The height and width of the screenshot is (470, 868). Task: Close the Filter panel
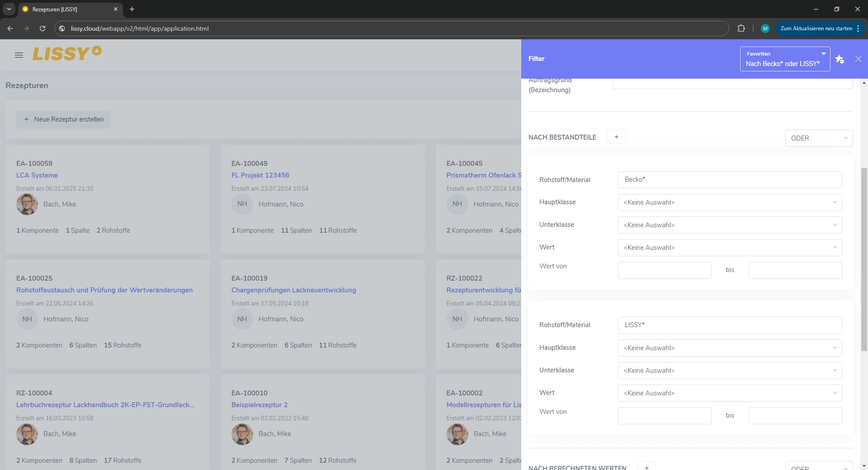pos(859,59)
